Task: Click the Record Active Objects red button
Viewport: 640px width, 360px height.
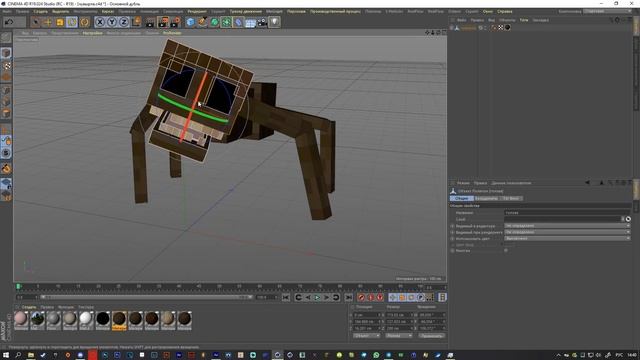Action: (x=361, y=297)
